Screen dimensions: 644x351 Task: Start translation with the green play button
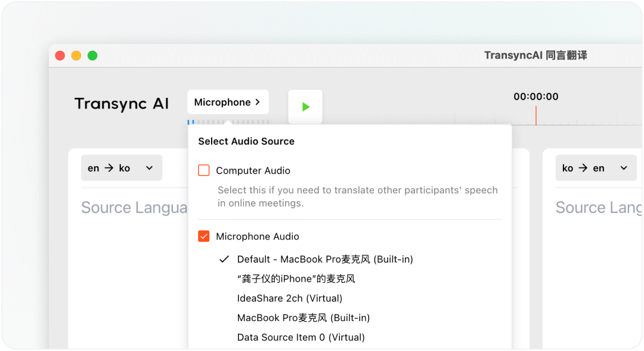click(305, 107)
